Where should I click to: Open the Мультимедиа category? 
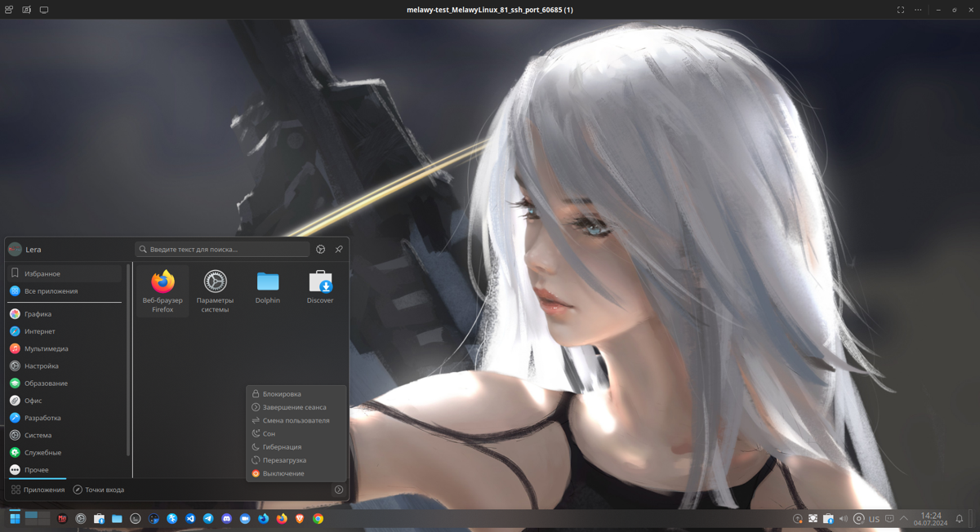65,348
